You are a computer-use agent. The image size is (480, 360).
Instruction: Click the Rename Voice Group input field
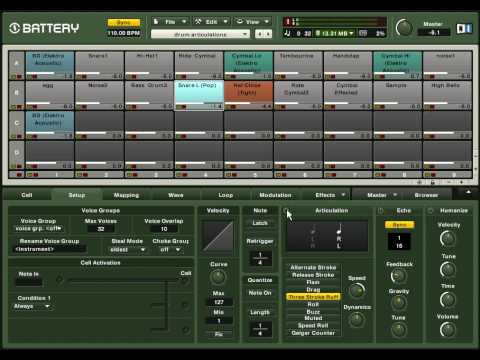coord(49,249)
